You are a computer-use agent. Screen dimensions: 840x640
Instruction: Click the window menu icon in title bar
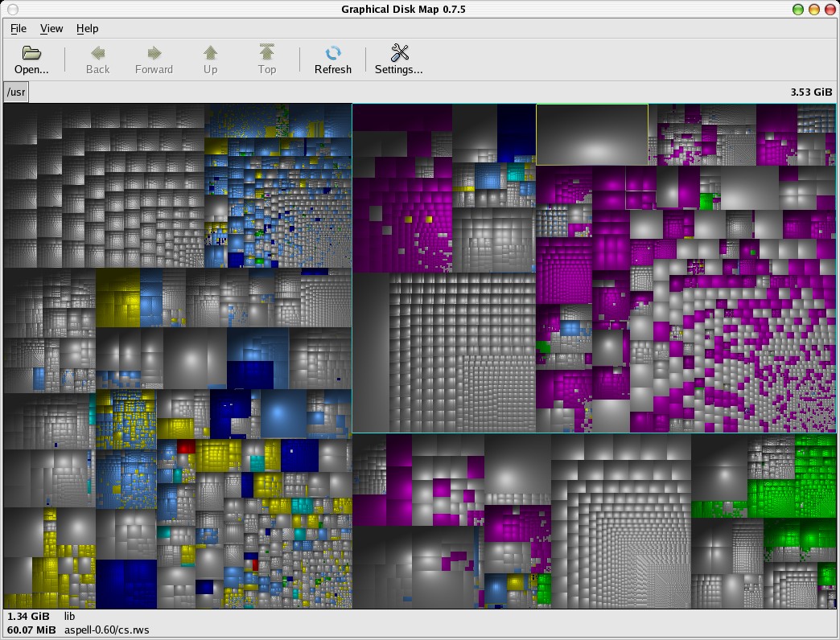[x=10, y=9]
